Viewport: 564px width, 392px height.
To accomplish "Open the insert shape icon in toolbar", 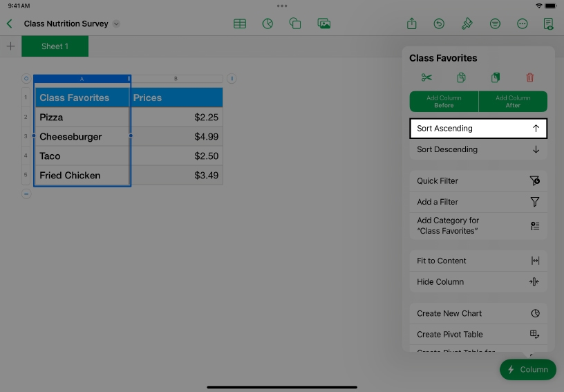I will 295,24.
